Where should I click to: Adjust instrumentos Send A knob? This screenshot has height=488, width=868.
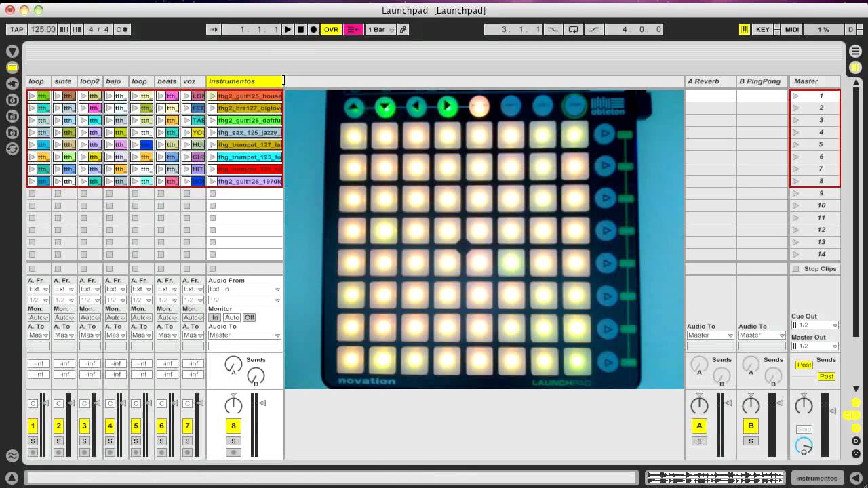[233, 365]
